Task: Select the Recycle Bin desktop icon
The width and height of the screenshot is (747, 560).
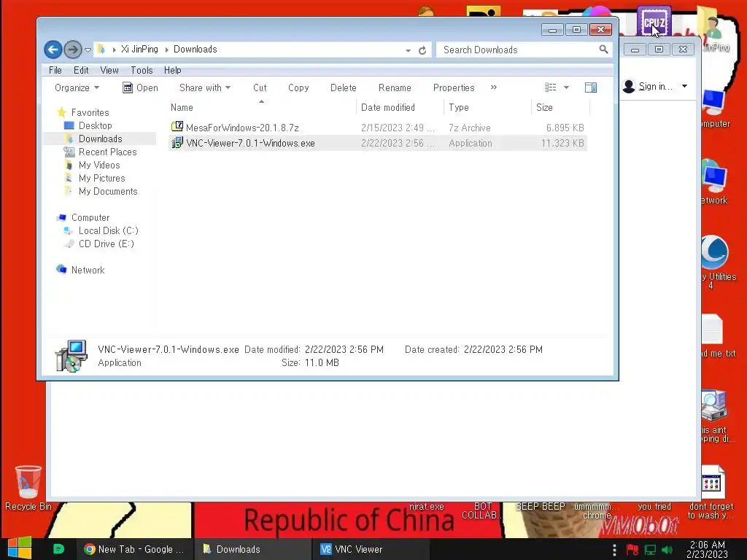Action: [x=28, y=488]
